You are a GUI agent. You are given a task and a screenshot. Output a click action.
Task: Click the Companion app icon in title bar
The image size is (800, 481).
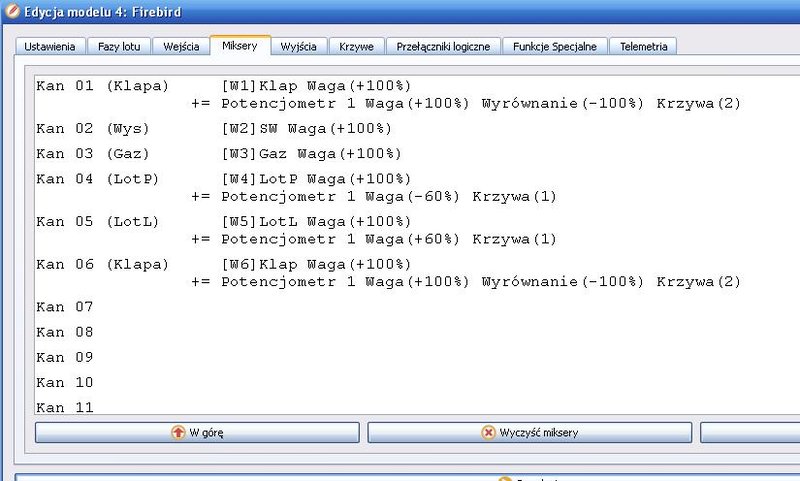(12, 11)
